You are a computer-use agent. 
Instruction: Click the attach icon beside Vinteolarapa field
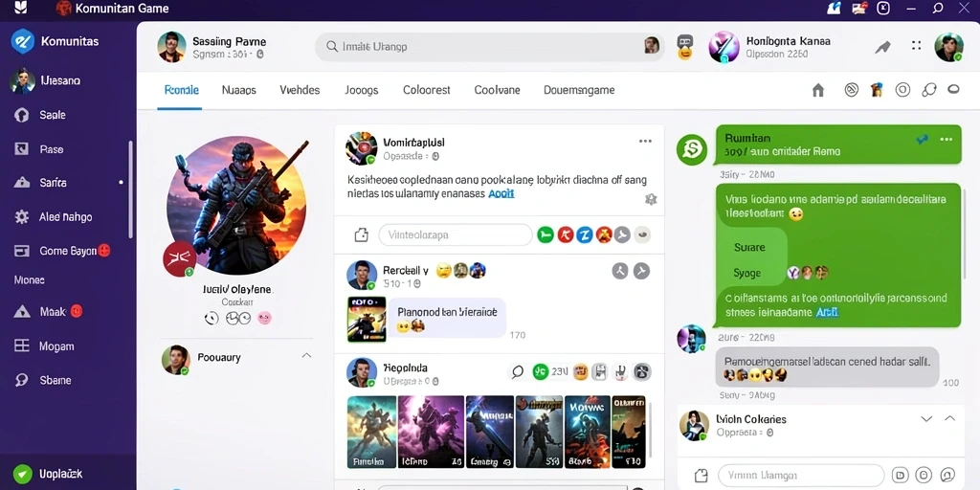361,235
